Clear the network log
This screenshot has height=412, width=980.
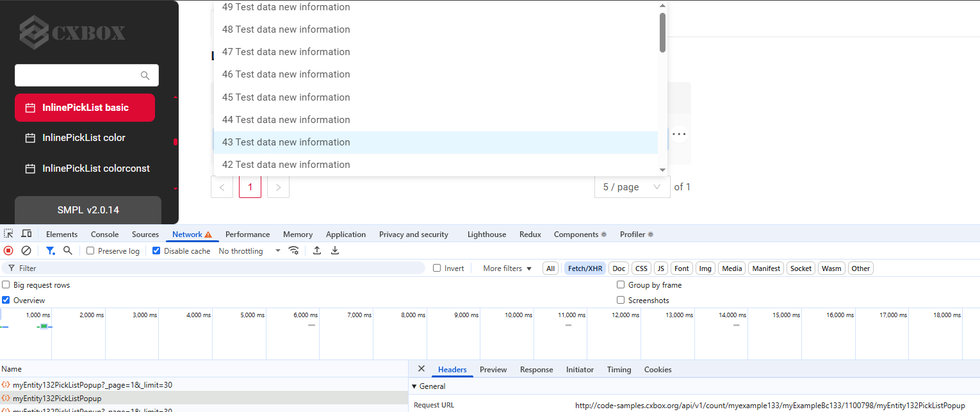(x=26, y=251)
